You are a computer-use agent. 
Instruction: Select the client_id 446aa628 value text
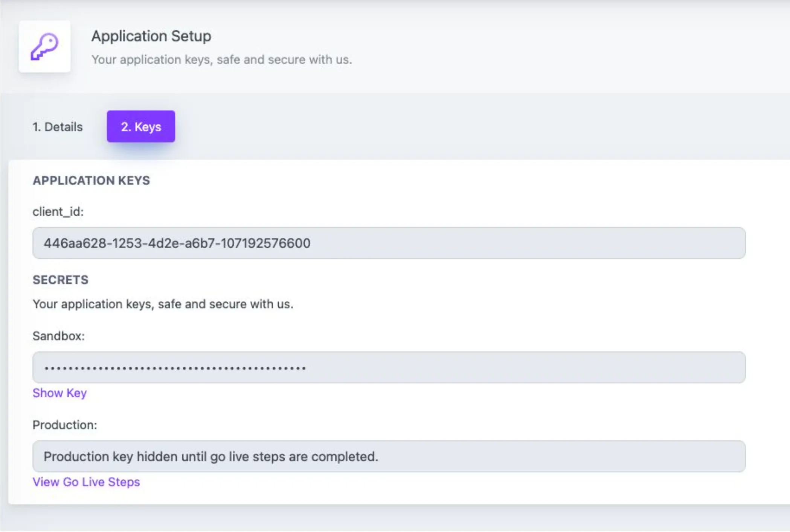tap(177, 243)
